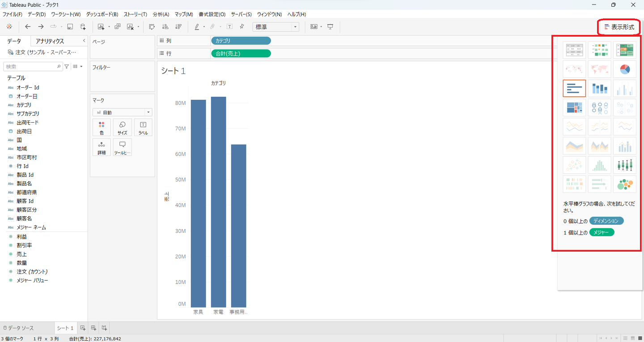Add a new data source
Screen dimensions: 644x342
83,27
